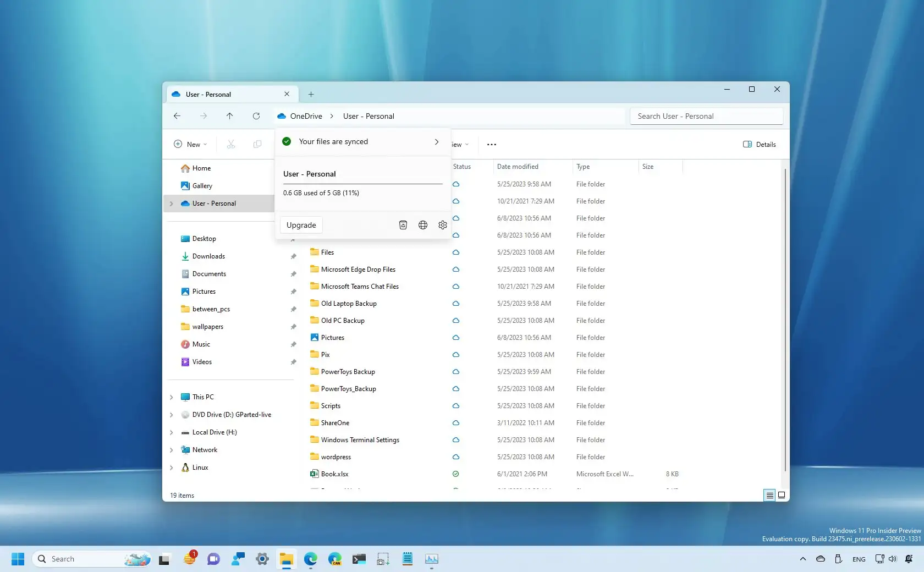This screenshot has width=924, height=572.
Task: Click the refresh icon in the address bar
Action: (x=256, y=116)
